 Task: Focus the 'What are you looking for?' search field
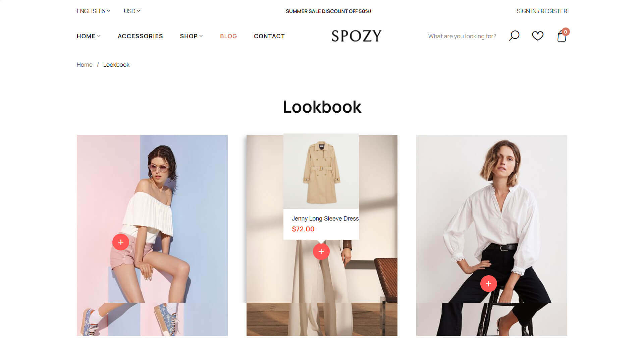click(x=462, y=36)
